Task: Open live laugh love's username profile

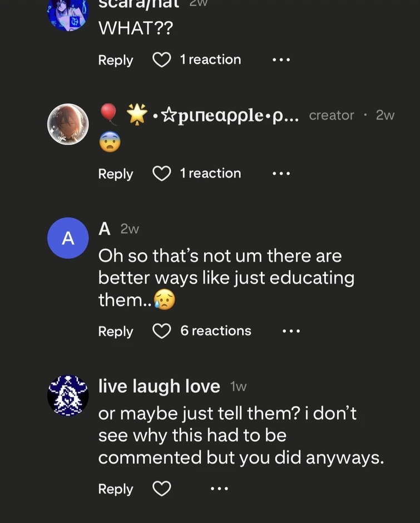Action: 159,386
